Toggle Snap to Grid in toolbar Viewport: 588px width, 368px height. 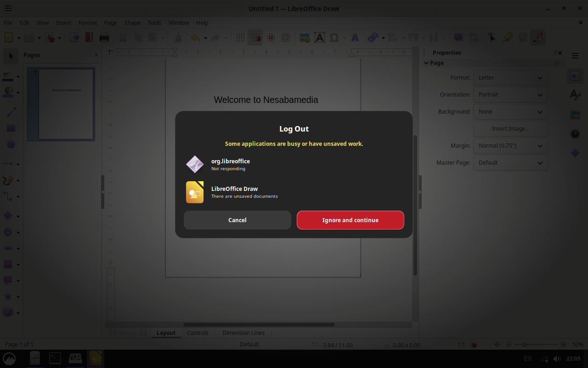pos(255,38)
